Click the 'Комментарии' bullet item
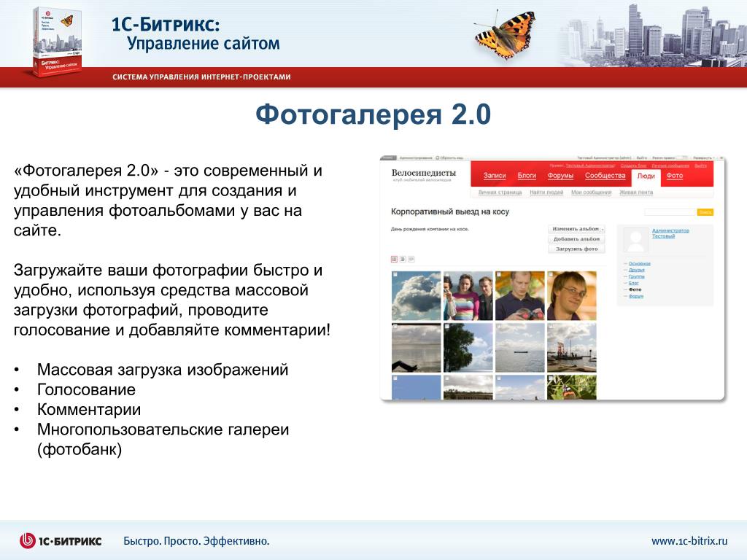The image size is (747, 560). (89, 410)
